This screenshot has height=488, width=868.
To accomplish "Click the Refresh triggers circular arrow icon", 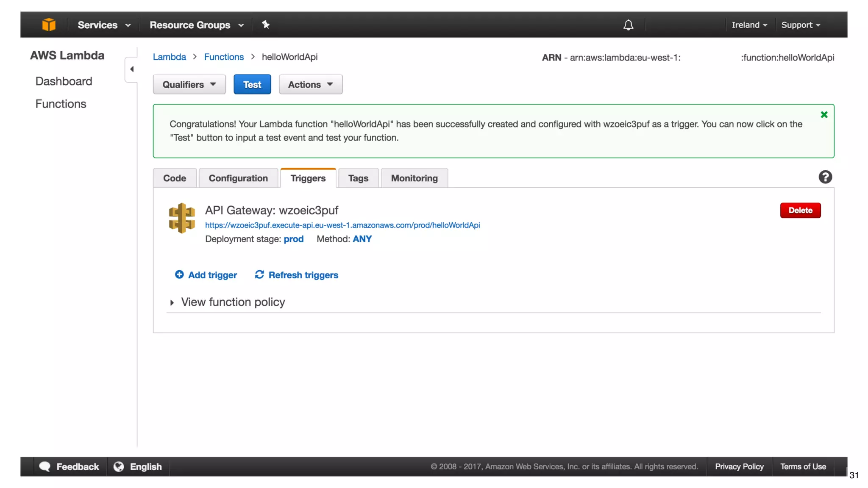I will click(259, 274).
